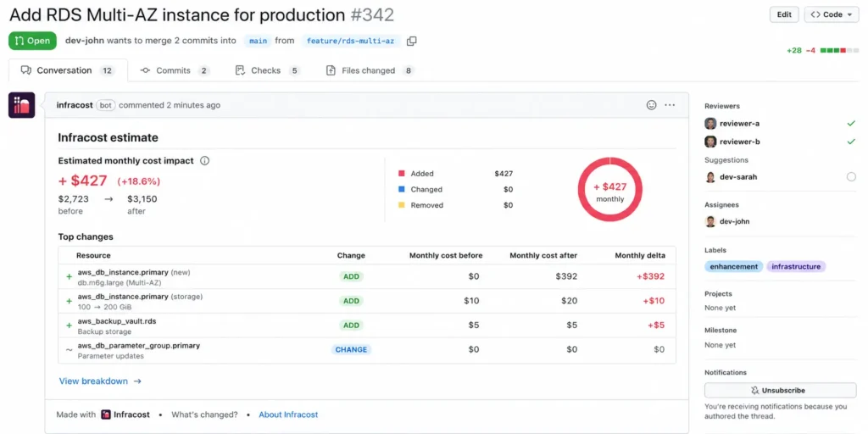Click the feature/rds-multi-az branch label
Image resolution: width=868 pixels, height=434 pixels.
tap(351, 41)
